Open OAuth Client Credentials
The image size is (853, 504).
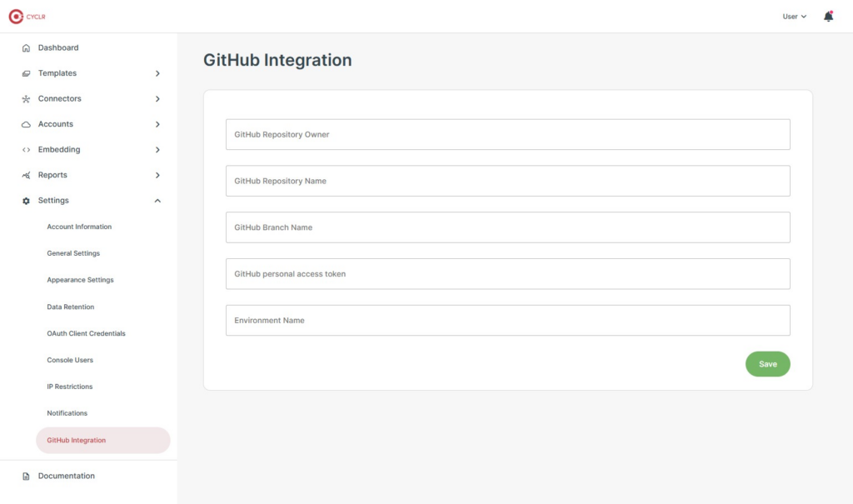[x=86, y=333]
